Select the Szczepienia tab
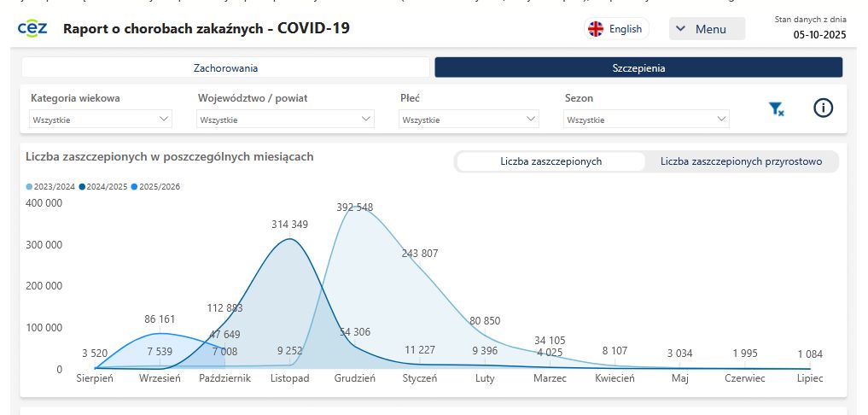This screenshot has height=415, width=868. point(638,68)
